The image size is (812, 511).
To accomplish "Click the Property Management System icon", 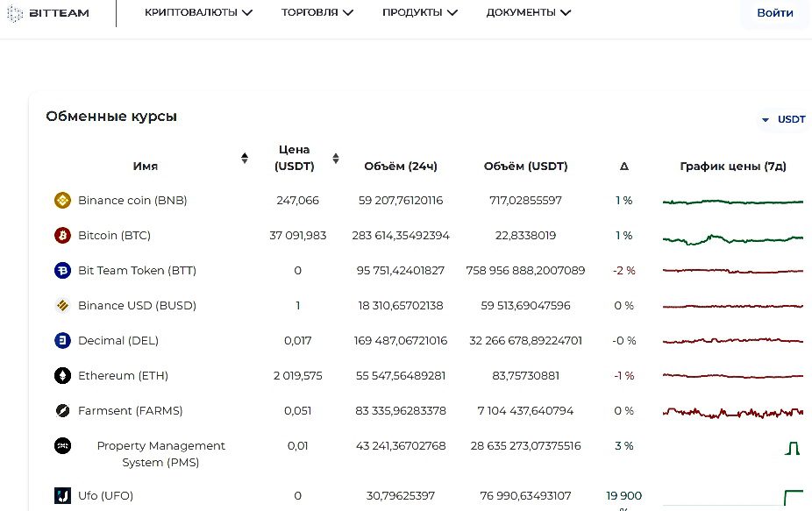I will pyautogui.click(x=62, y=445).
